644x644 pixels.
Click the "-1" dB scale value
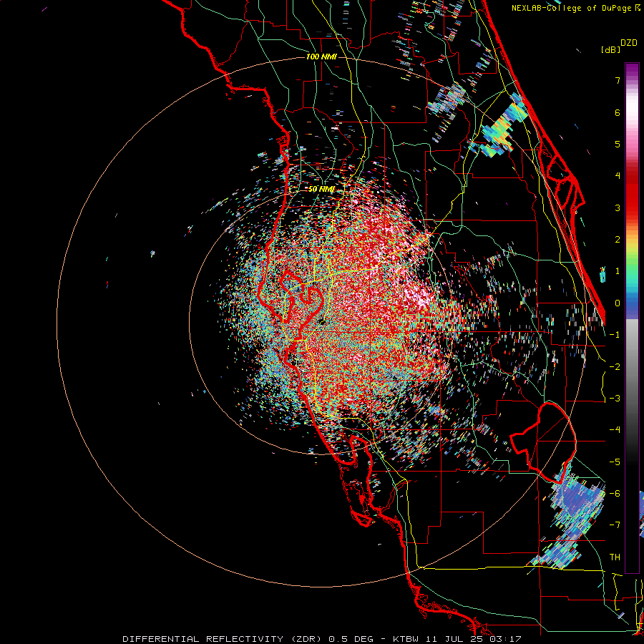click(x=615, y=335)
